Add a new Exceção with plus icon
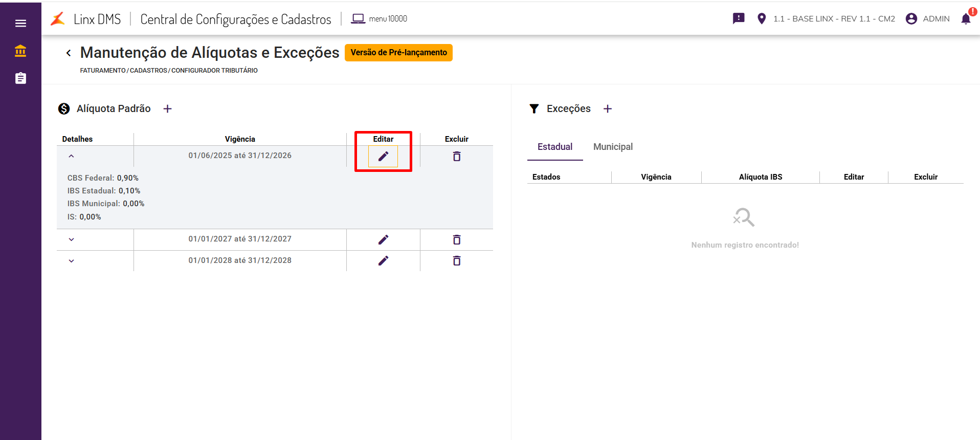Viewport: 980px width, 440px height. click(x=608, y=108)
